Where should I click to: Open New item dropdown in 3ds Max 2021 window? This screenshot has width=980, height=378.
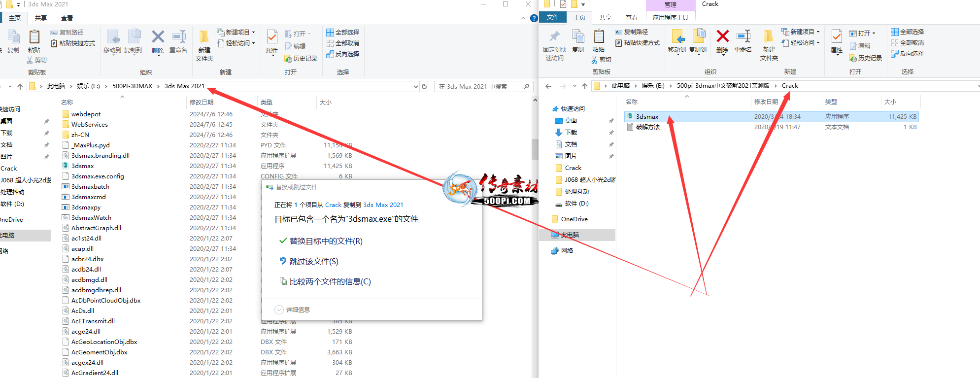pos(237,32)
